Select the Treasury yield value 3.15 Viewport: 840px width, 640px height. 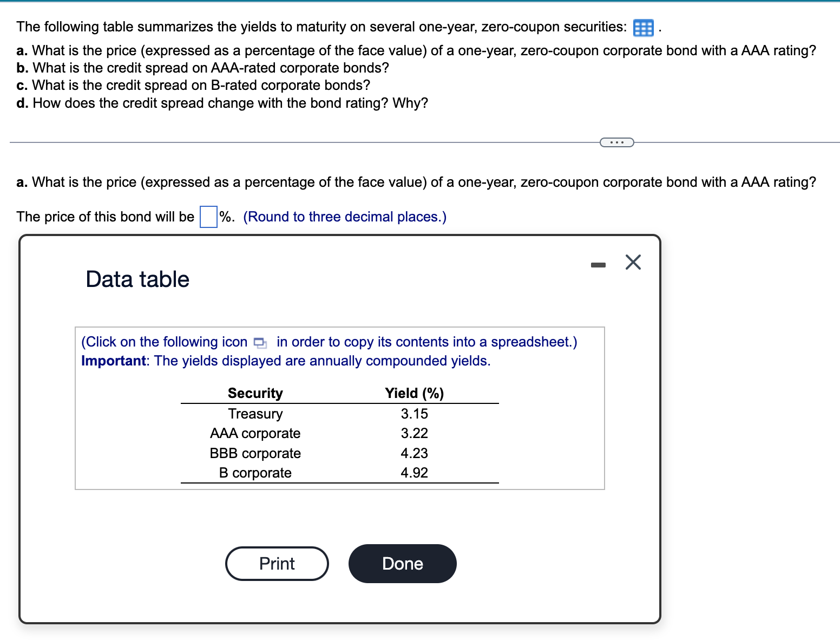coord(415,414)
